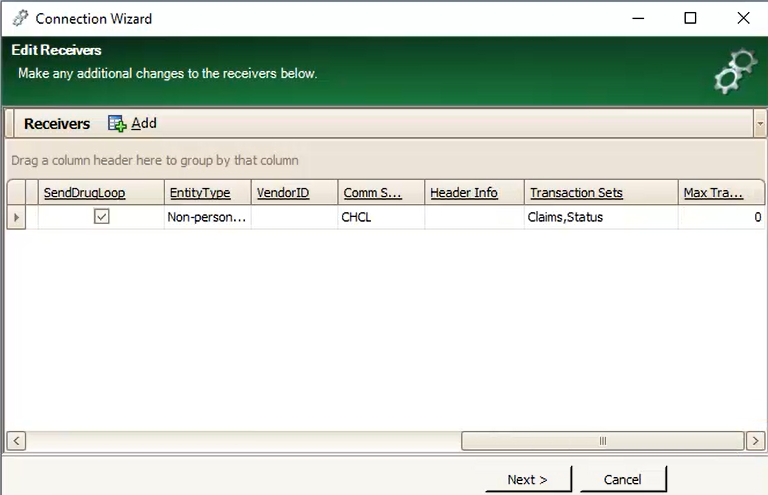Image resolution: width=768 pixels, height=495 pixels.
Task: Click the row selector arrow indicator
Action: pos(16,217)
